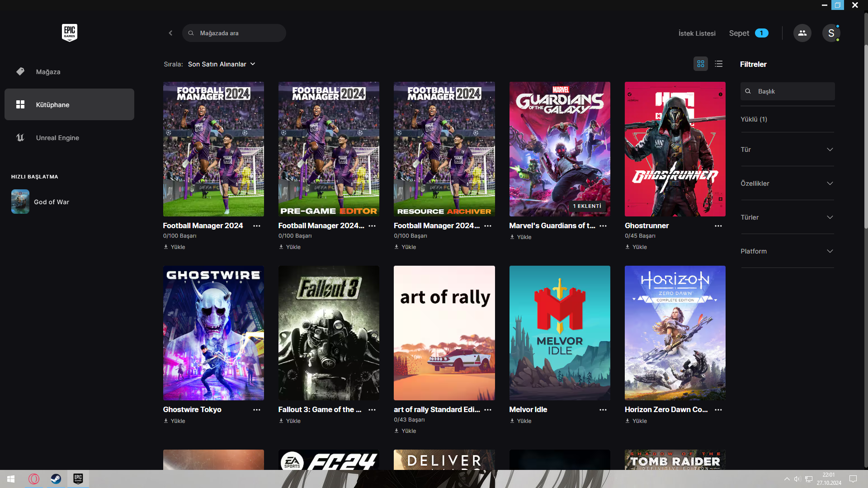Screen dimensions: 868x488
Task: Filter by Yüklü (1) installed games
Action: pyautogui.click(x=754, y=119)
